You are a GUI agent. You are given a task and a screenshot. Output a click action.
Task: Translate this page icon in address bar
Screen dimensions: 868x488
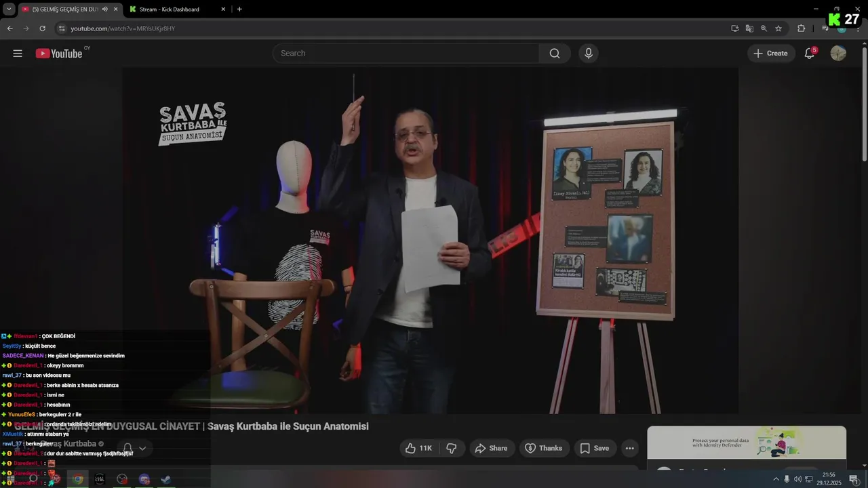pos(749,28)
